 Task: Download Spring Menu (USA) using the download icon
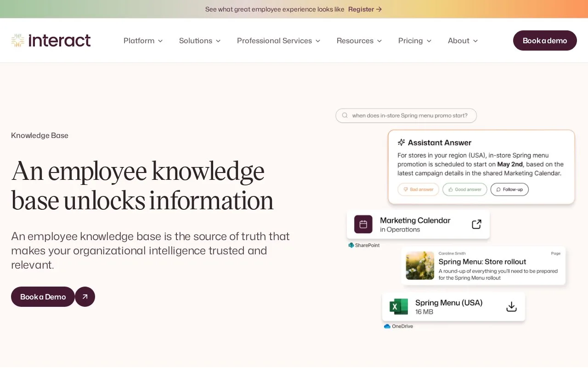[x=511, y=307]
